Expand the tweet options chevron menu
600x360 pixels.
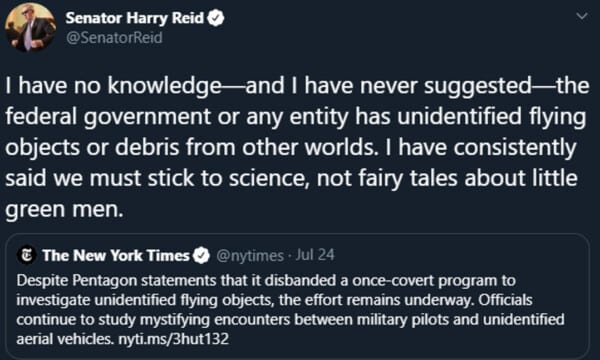[582, 16]
